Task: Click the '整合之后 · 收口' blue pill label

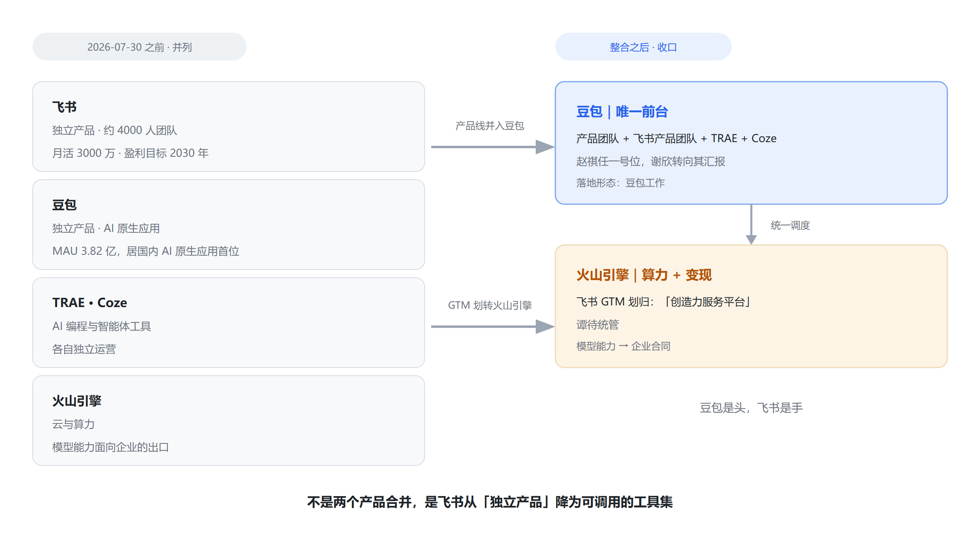Action: coord(643,47)
